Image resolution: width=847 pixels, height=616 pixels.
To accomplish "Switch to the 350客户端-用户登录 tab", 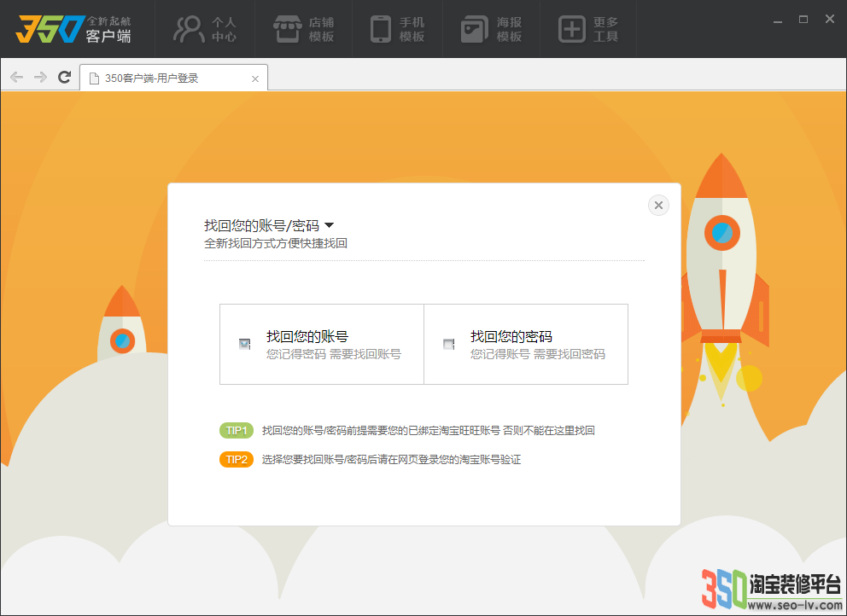I will (x=173, y=78).
